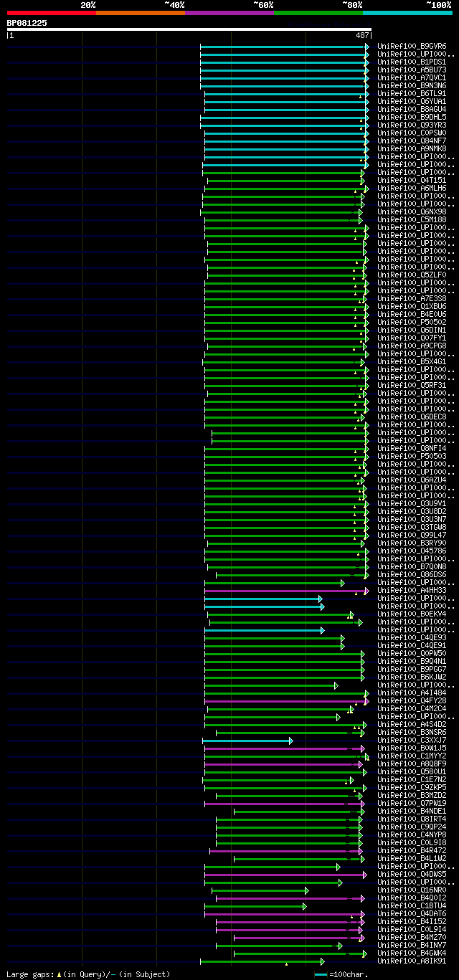Select the UniRef100_C4QE93 label
Image resolution: width=459 pixels, height=980 pixels.
411,637
